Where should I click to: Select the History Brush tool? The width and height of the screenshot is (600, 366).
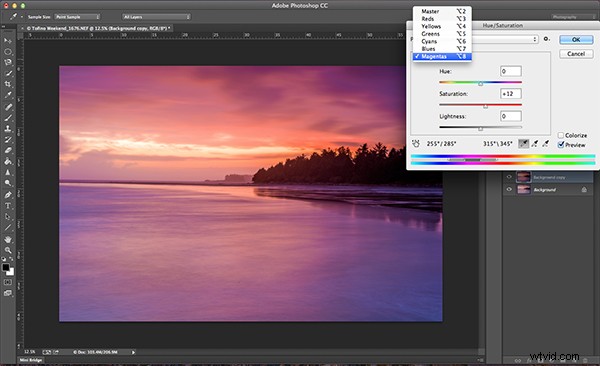pos(8,139)
